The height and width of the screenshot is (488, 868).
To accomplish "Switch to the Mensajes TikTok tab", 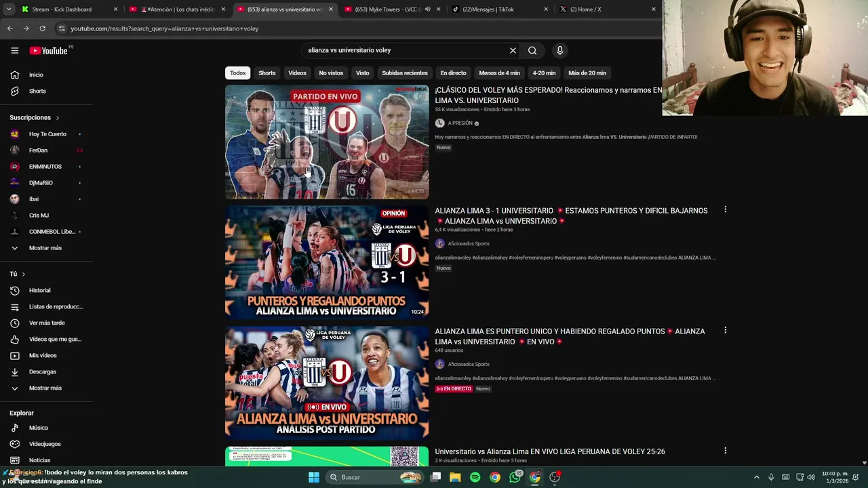I will click(x=500, y=9).
